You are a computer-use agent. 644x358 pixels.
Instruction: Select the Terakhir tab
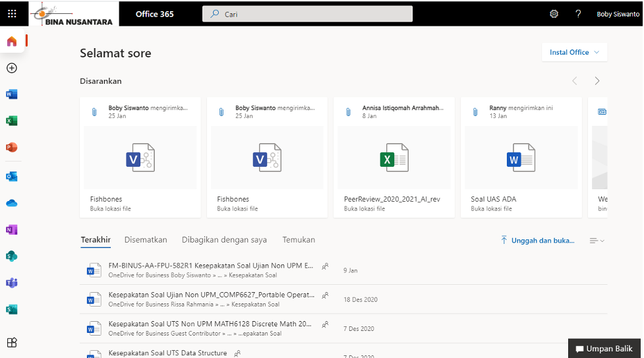pos(96,239)
